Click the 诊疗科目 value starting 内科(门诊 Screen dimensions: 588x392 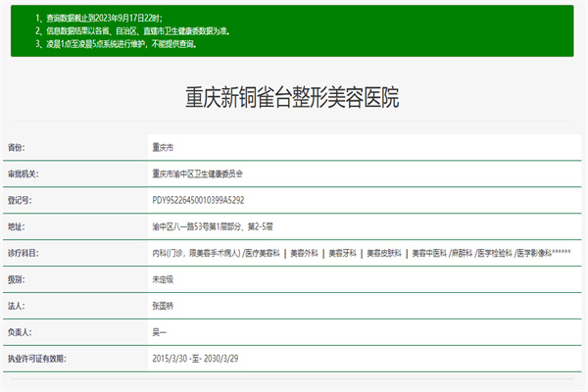tap(362, 253)
